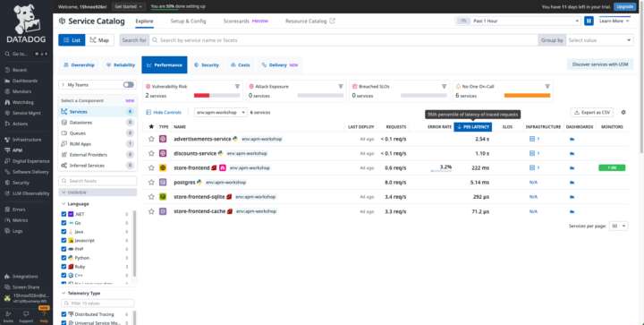Uncheck the Go language checkbox
644x325 pixels.
pos(64,223)
